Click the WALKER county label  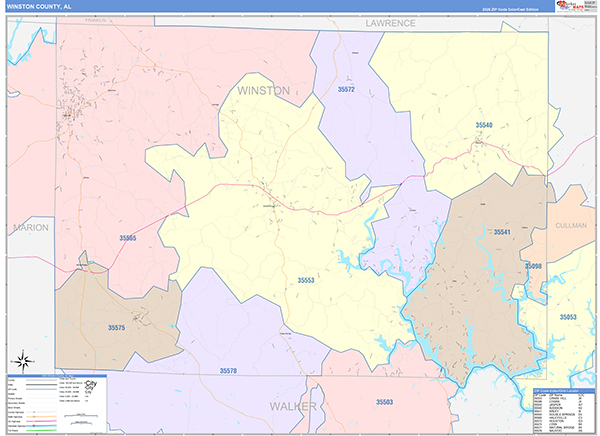[x=293, y=407]
